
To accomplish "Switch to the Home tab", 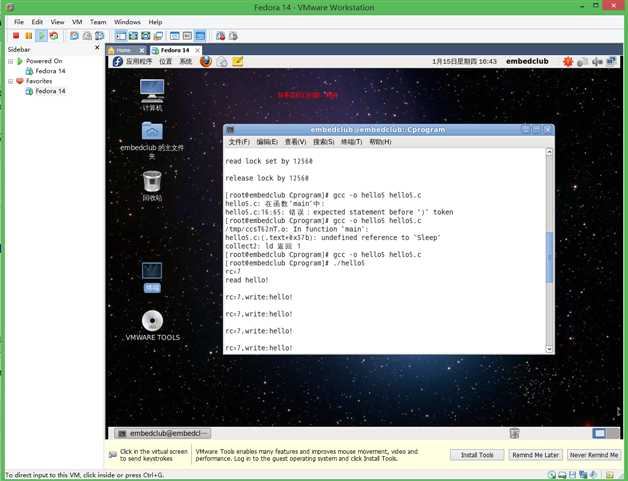I will (123, 50).
